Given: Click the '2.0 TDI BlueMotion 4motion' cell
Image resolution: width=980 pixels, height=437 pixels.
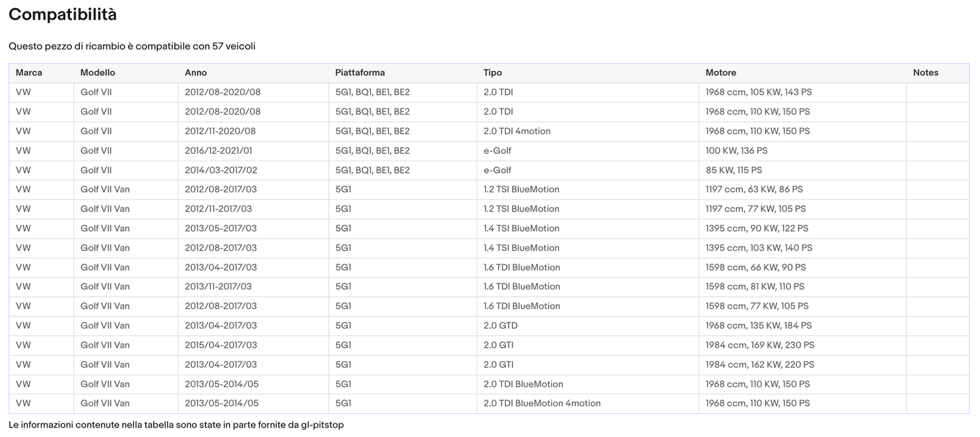Looking at the screenshot, I should point(542,403).
